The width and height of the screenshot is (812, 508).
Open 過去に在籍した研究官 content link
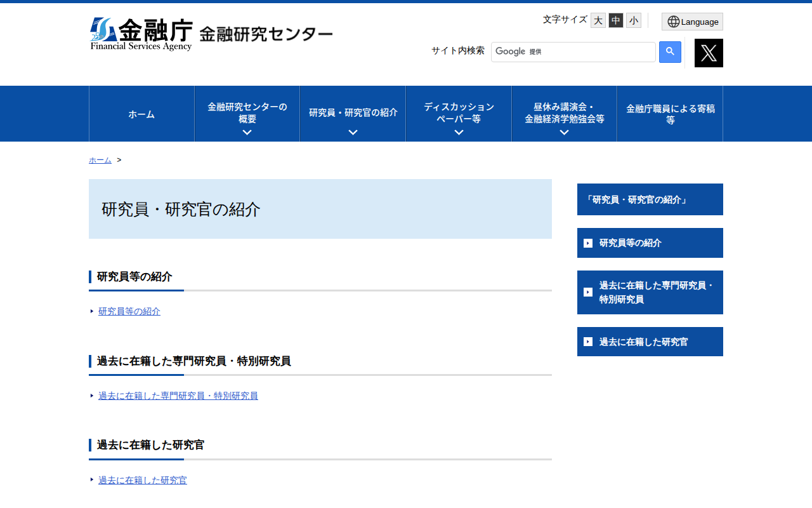(x=143, y=480)
